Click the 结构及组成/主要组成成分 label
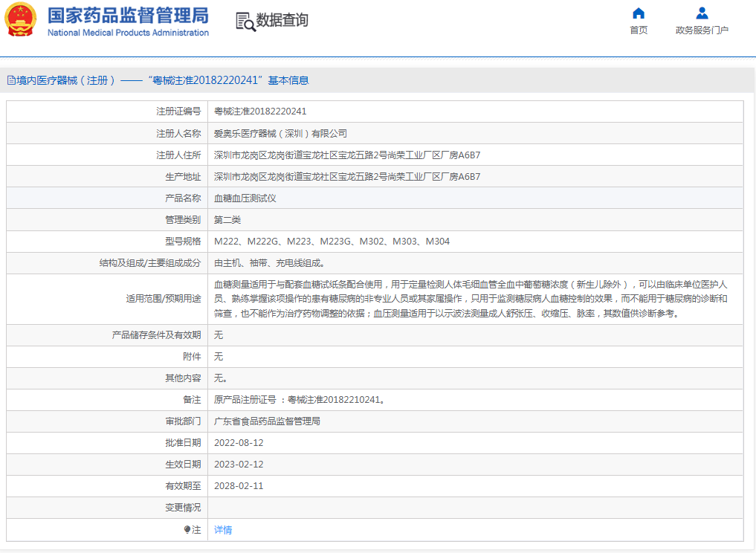 click(x=150, y=263)
